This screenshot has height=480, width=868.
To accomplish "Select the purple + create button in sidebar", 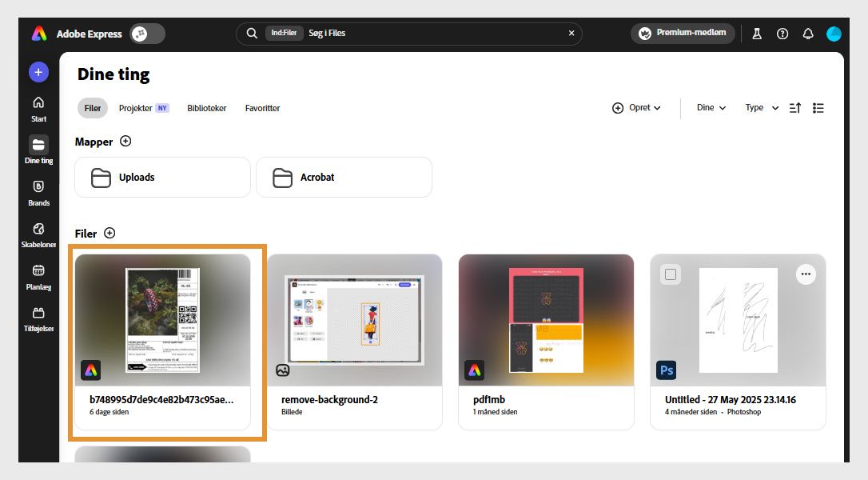I will (x=38, y=72).
